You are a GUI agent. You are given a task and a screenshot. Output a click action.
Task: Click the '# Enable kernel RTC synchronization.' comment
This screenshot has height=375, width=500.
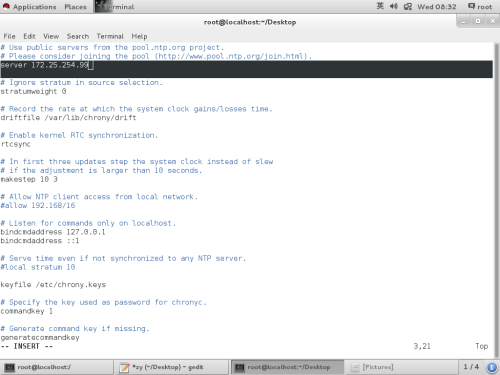pyautogui.click(x=79, y=135)
